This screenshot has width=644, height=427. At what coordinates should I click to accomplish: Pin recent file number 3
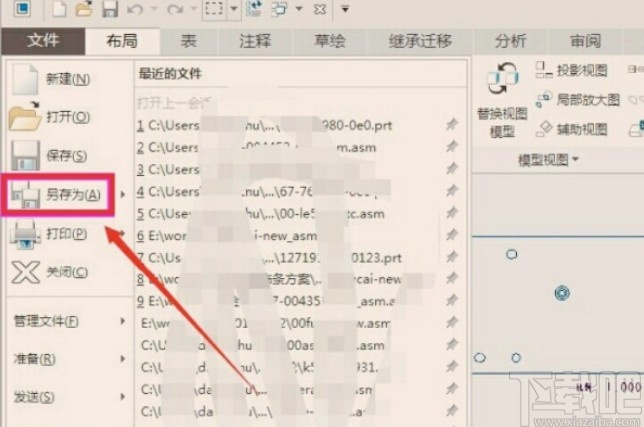(x=452, y=168)
